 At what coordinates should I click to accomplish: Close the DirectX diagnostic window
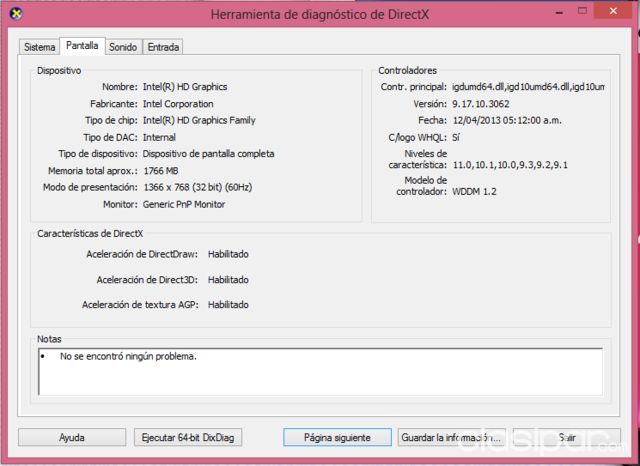point(613,11)
